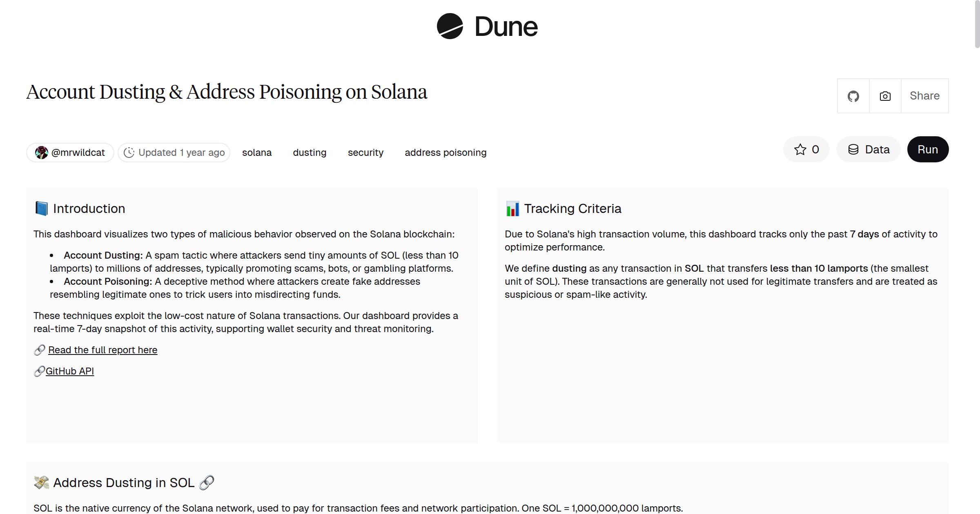Click the Share button
This screenshot has height=514, width=980.
[924, 96]
